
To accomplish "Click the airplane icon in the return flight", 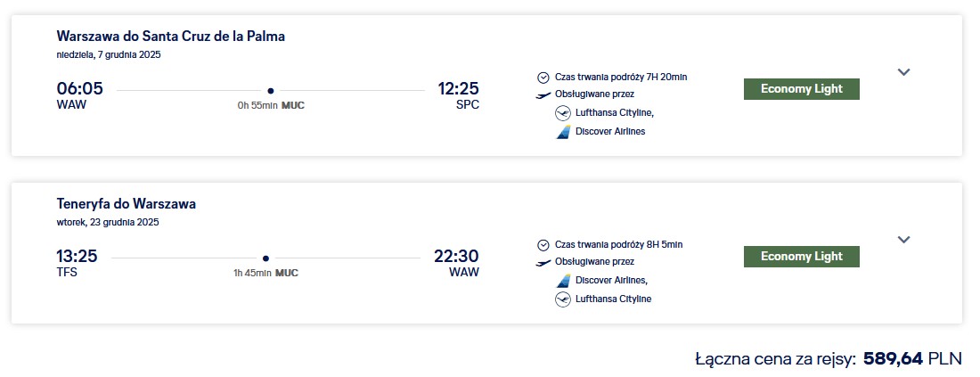I will pyautogui.click(x=543, y=263).
